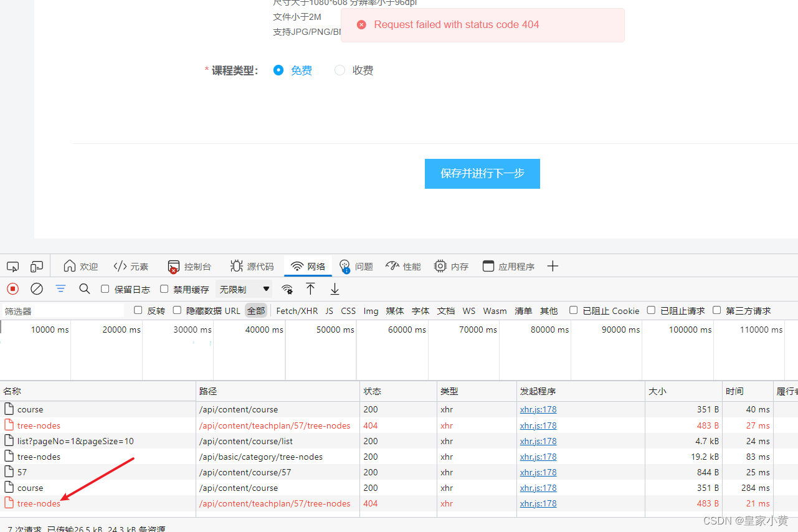The height and width of the screenshot is (532, 798).
Task: Check 已阻止请求 checkbox
Action: [x=651, y=310]
